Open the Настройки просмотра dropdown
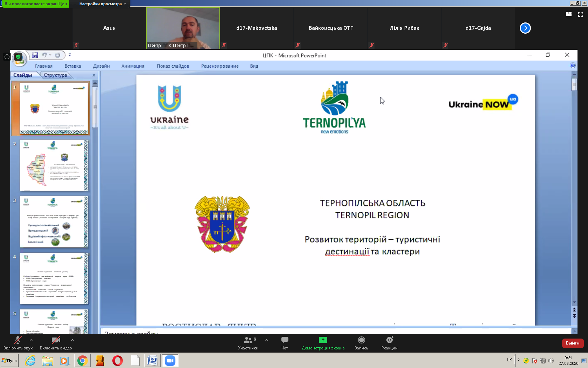The image size is (588, 368). (103, 4)
